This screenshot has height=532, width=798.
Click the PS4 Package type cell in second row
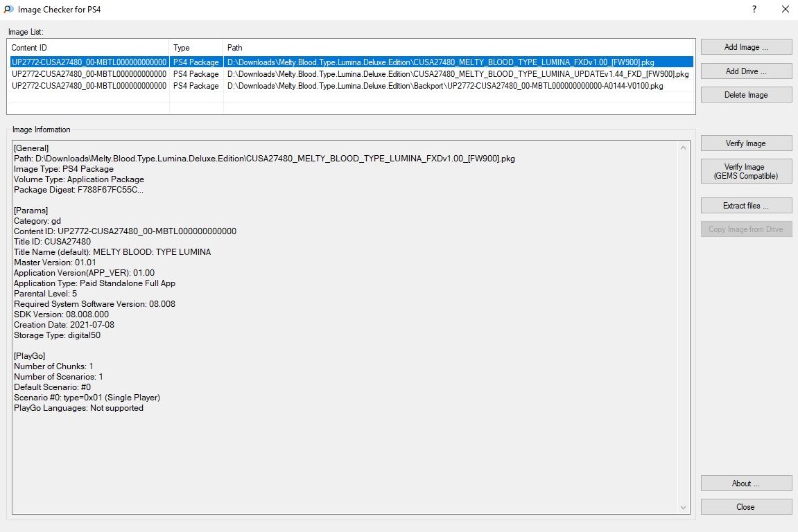pos(196,73)
